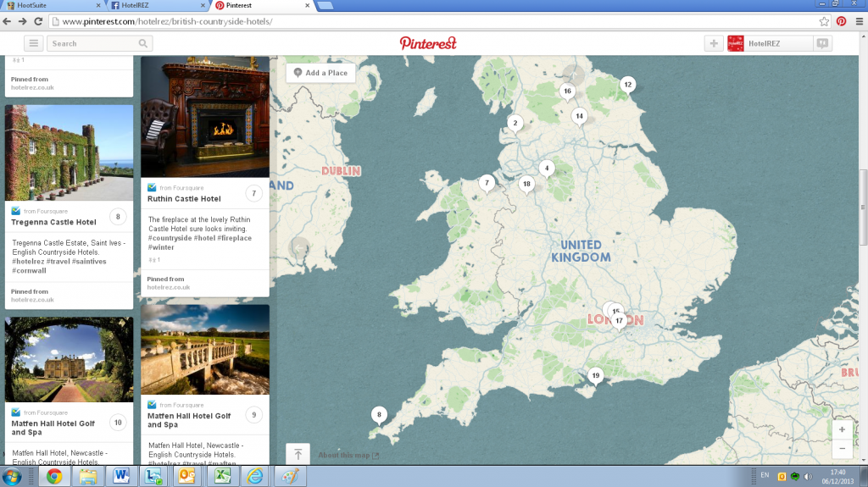Open Pinterest notifications icon
The image size is (868, 487).
click(822, 43)
